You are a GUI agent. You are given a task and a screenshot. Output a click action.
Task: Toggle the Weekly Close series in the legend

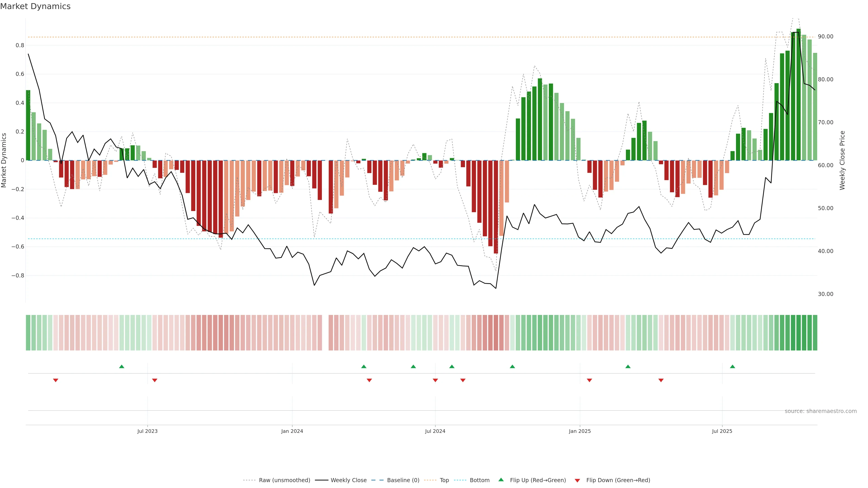tap(348, 480)
